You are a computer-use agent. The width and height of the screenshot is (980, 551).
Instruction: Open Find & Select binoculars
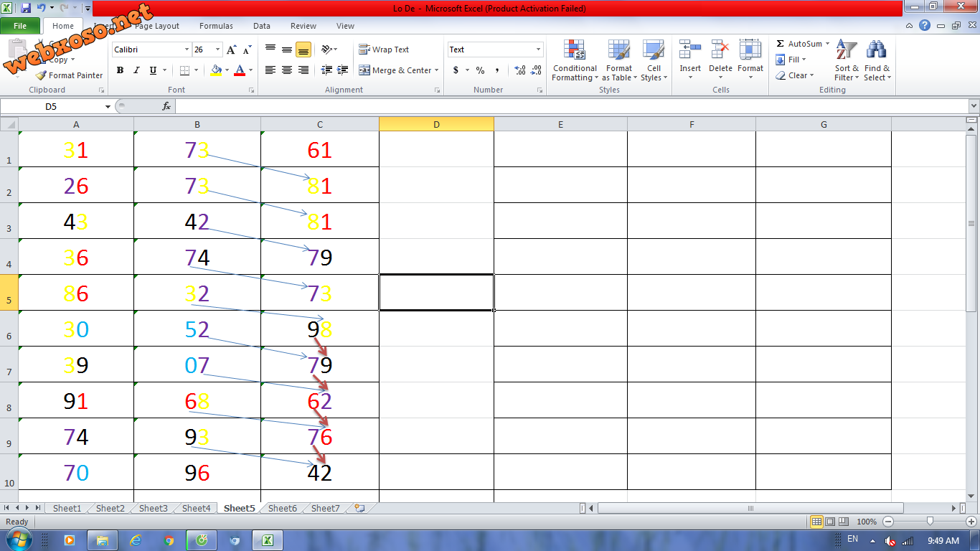click(876, 51)
